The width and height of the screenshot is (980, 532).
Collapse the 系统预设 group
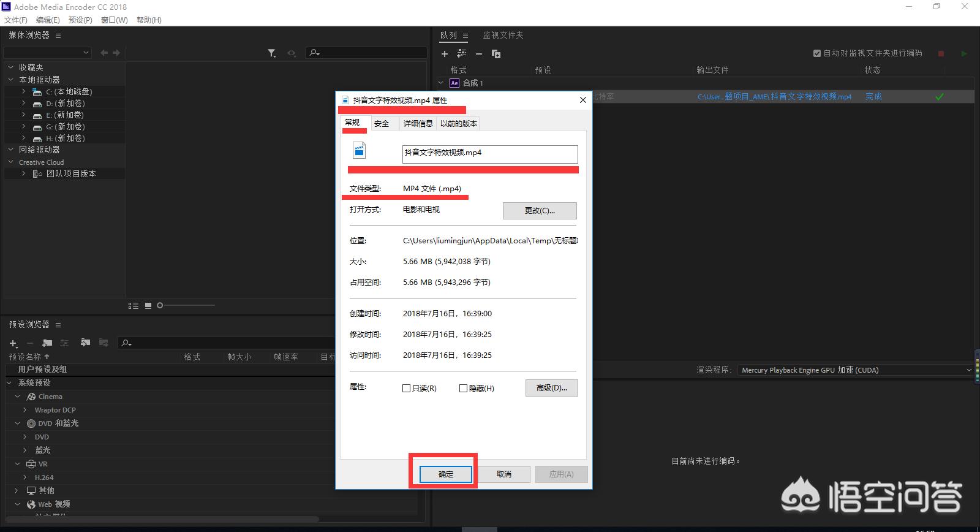(x=10, y=382)
